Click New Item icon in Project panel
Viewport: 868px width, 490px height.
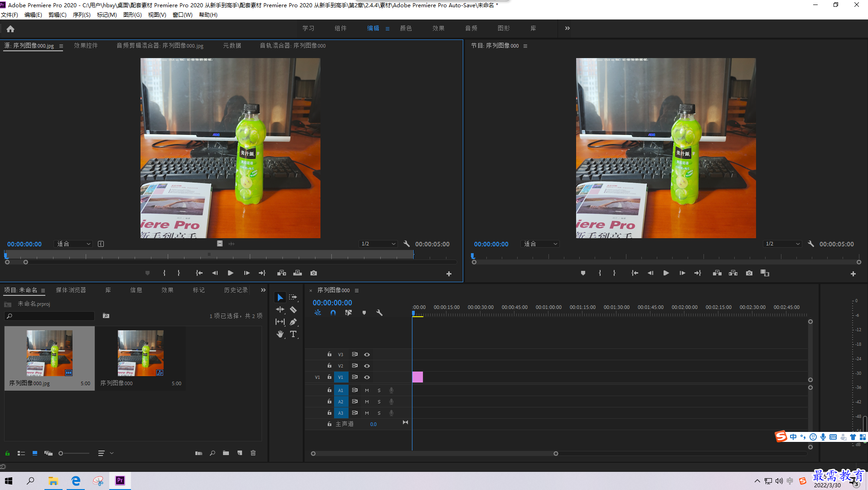click(239, 453)
